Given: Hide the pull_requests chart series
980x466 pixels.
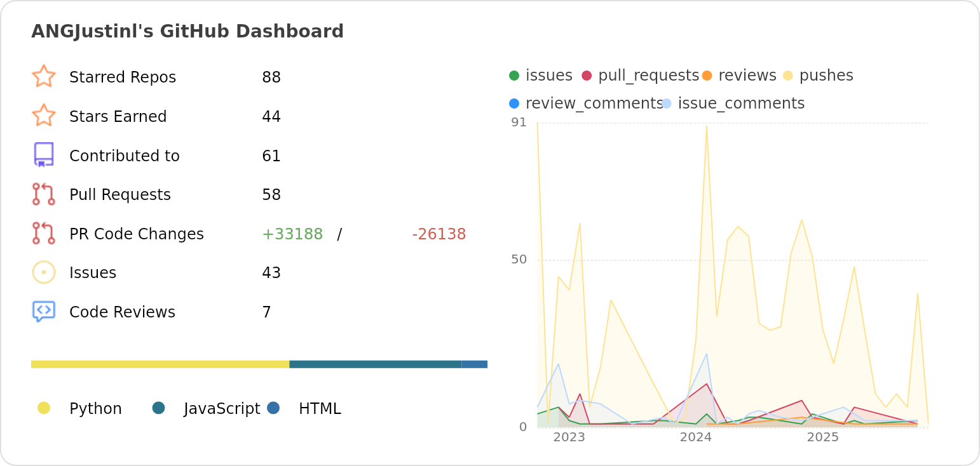Looking at the screenshot, I should pyautogui.click(x=641, y=75).
